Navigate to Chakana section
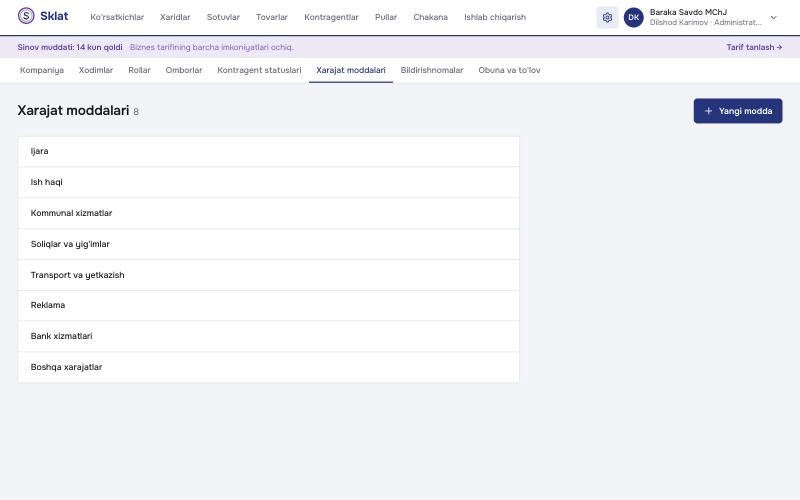This screenshot has height=500, width=800. [431, 17]
